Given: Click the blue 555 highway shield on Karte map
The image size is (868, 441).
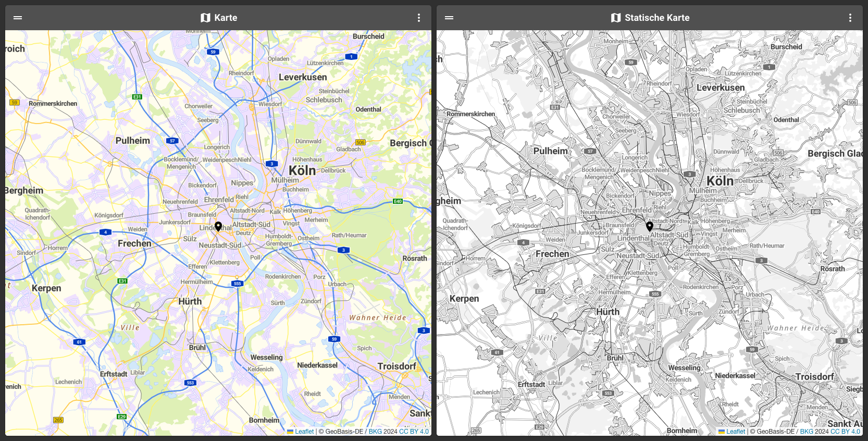Looking at the screenshot, I should [238, 284].
